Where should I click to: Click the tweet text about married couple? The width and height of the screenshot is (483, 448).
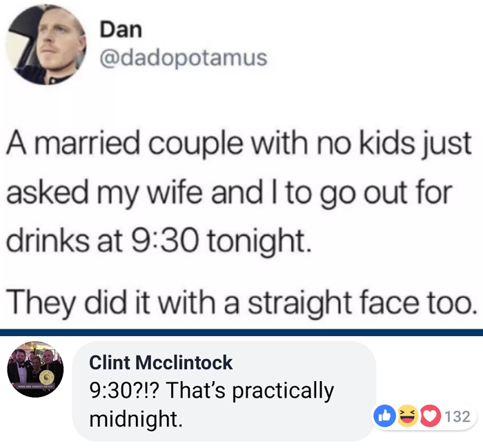[239, 192]
